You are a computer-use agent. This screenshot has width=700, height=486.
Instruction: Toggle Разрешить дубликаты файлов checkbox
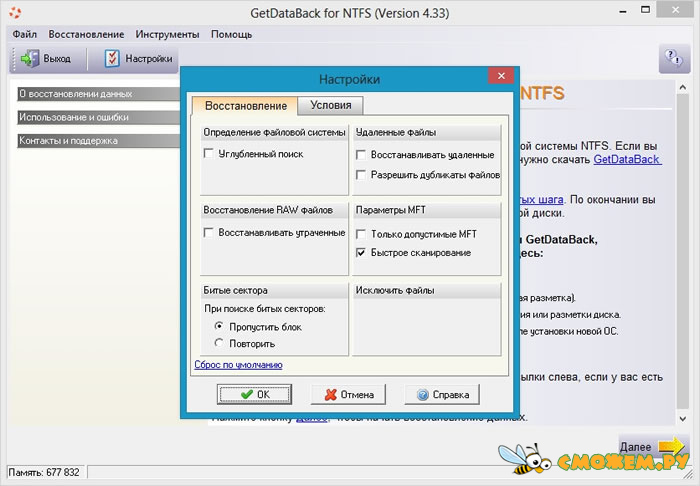(x=361, y=174)
